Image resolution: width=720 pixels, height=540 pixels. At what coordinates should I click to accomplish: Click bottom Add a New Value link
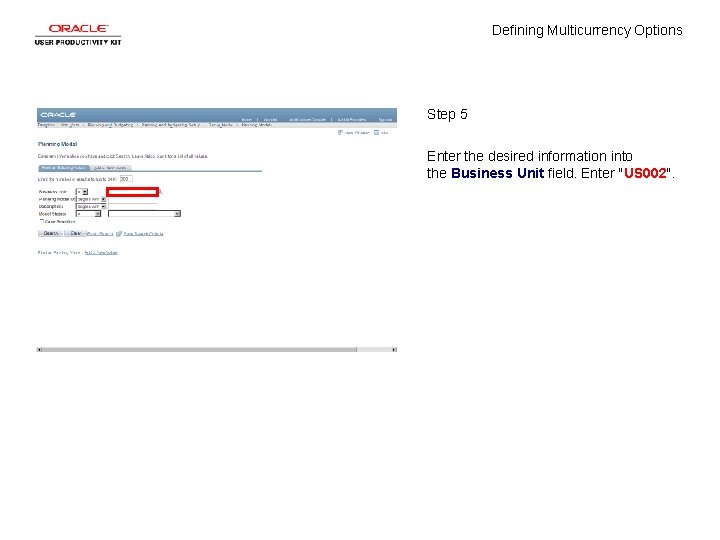101,253
